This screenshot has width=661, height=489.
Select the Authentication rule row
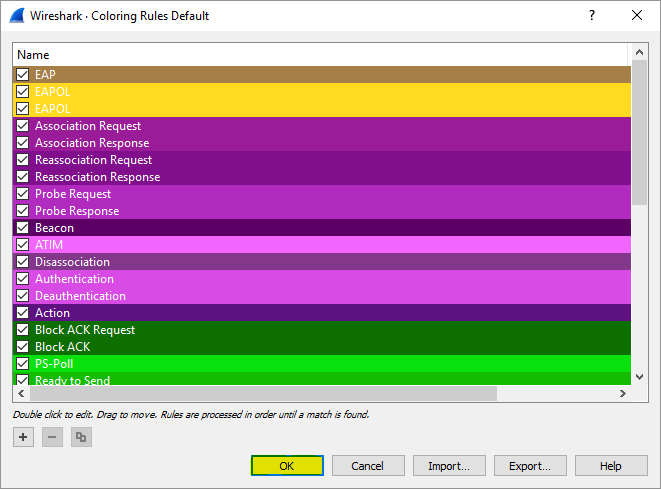[322, 279]
